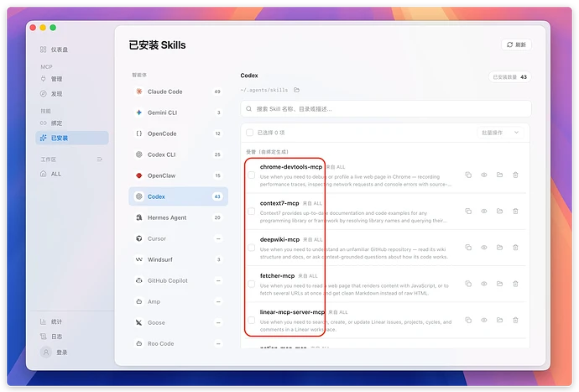This screenshot has height=392, width=579.
Task: Open context7-mcp folder
Action: click(499, 212)
